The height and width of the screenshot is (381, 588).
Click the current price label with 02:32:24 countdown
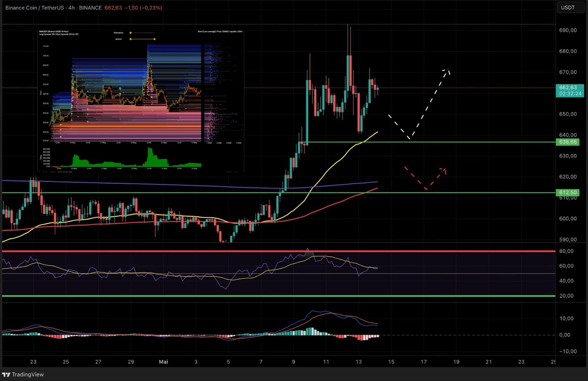tap(570, 91)
